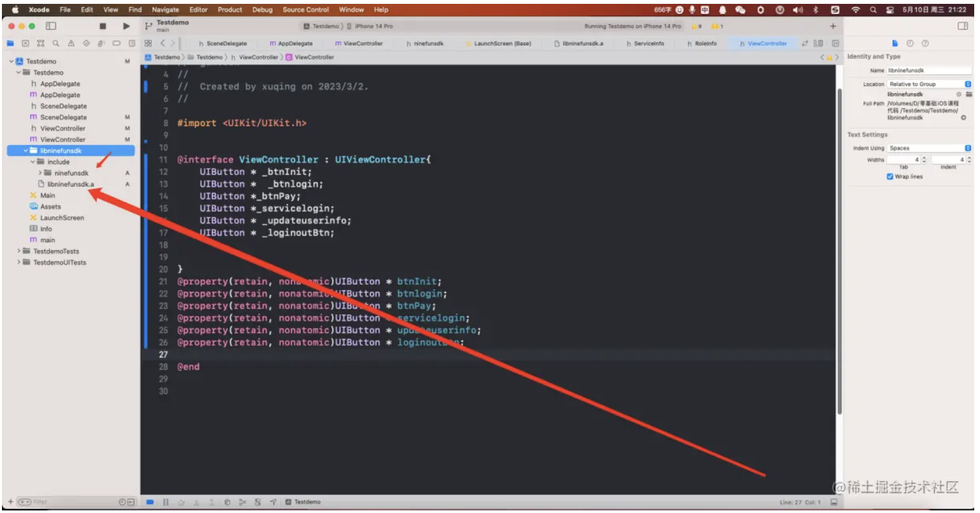The height and width of the screenshot is (513, 980).
Task: Open the related items grid icon
Action: click(148, 43)
